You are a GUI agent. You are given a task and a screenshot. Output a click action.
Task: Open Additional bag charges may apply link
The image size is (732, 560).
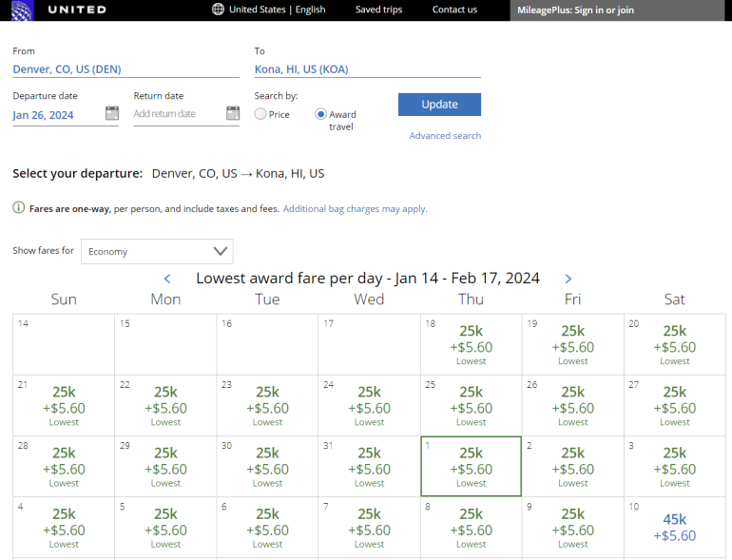[x=355, y=208]
